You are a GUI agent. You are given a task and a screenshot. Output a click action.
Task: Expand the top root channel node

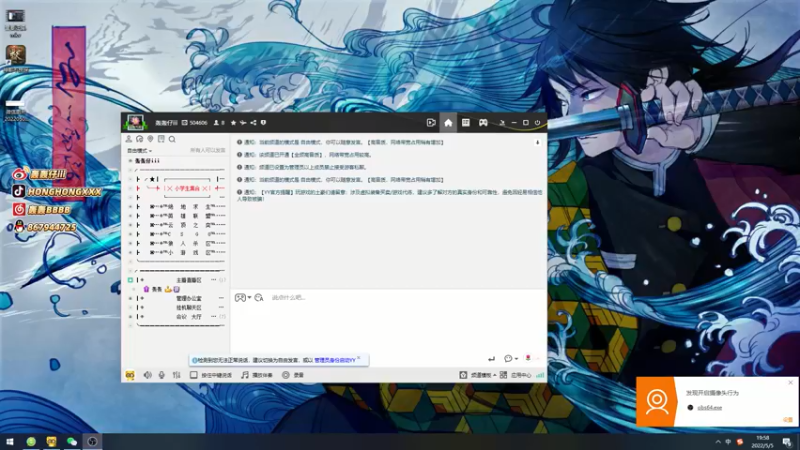tap(130, 161)
